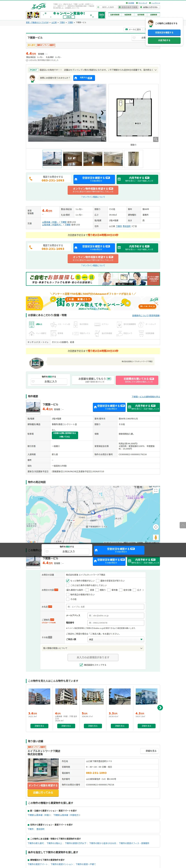Image resolution: width=186 pixels, height=868 pixels.
Task: Click the お名前 input field
Action: point(105,607)
